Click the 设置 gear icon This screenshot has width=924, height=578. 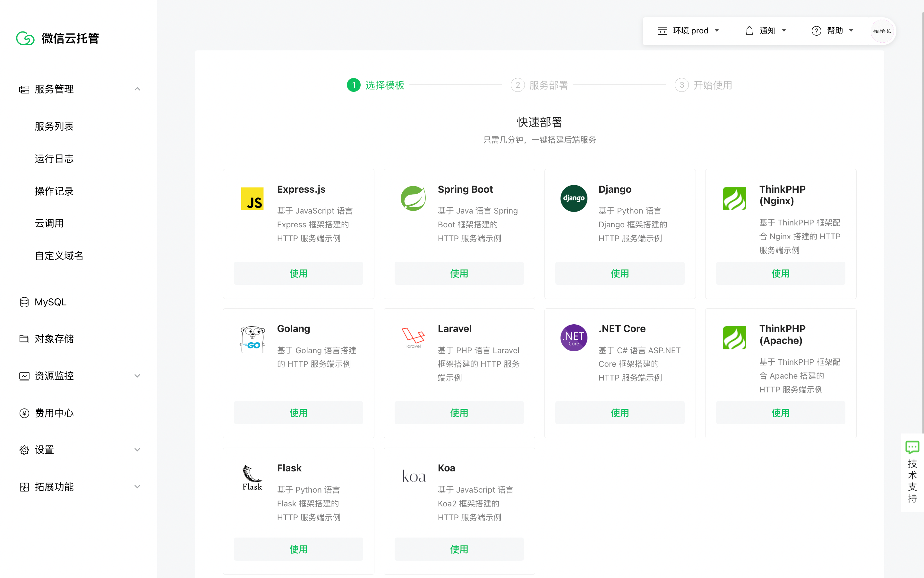[x=24, y=450]
